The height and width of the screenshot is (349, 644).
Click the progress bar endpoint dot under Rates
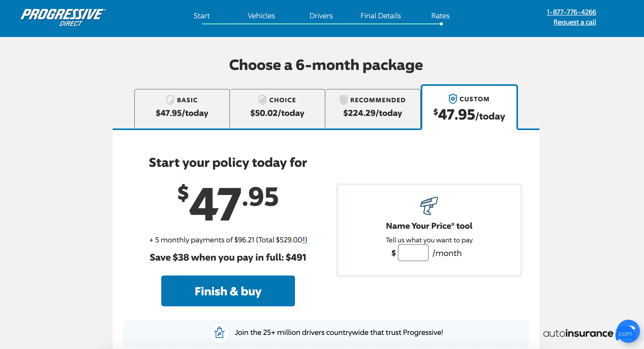(x=441, y=24)
